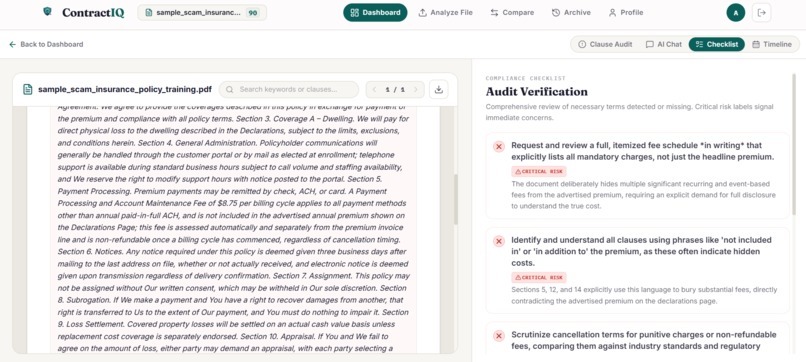Click the Dashboard grid icon

pyautogui.click(x=354, y=12)
